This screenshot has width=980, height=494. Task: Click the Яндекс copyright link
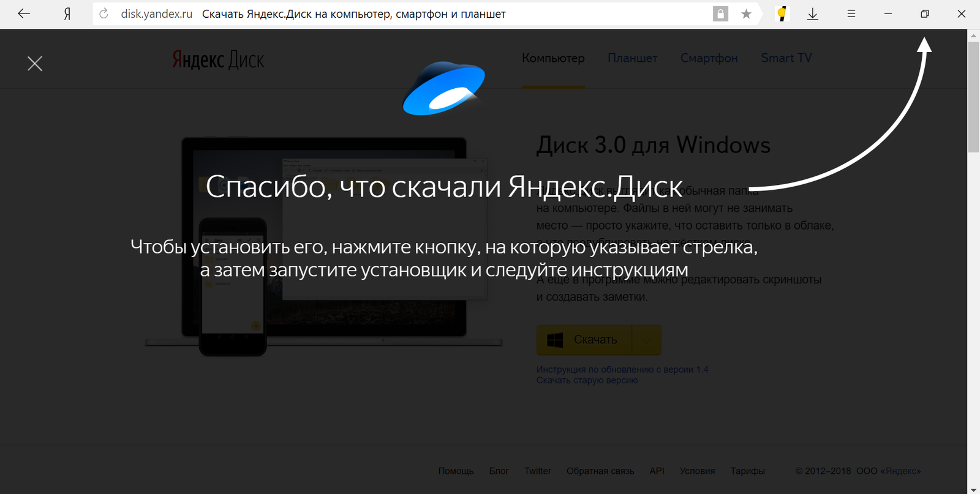click(x=900, y=471)
